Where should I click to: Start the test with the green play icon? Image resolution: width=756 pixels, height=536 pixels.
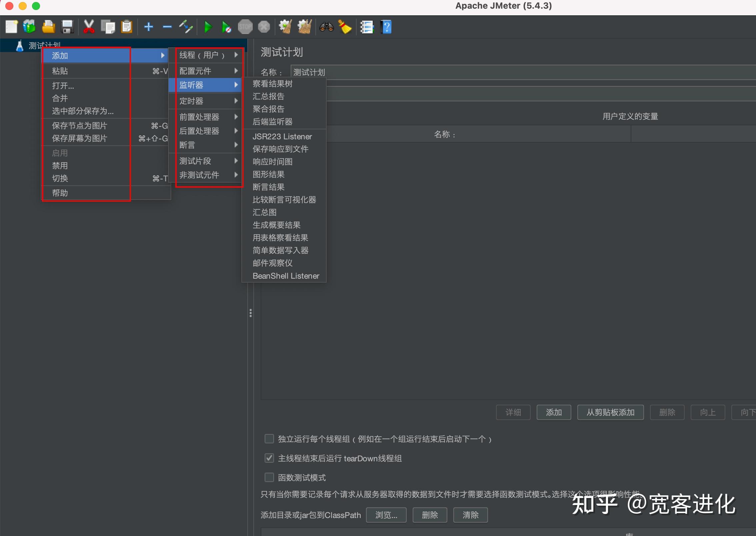coord(208,27)
